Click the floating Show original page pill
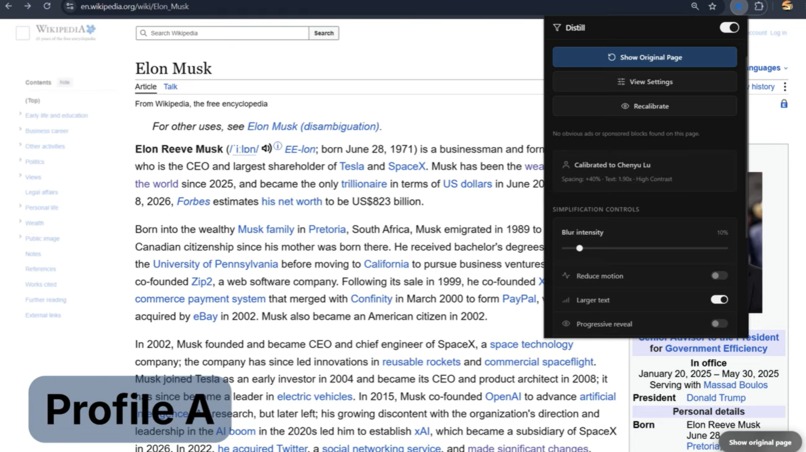 point(760,442)
